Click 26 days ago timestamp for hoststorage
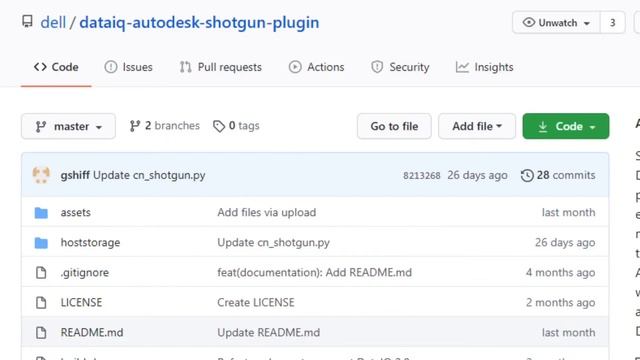Screen dimensions: 640x360 (565, 242)
